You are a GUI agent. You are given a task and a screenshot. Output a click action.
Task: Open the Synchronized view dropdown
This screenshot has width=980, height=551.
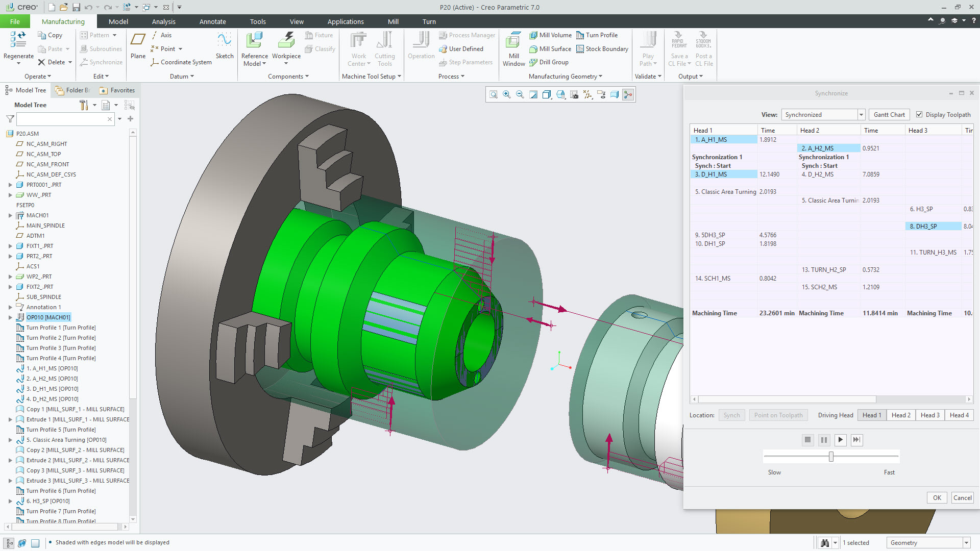point(861,114)
